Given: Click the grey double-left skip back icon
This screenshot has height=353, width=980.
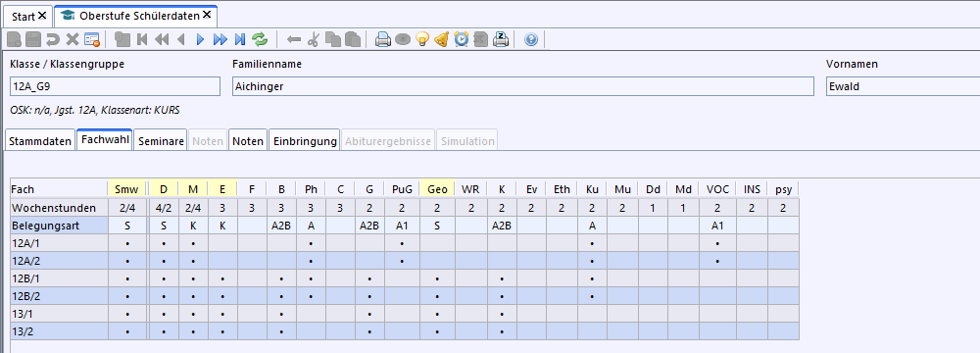Looking at the screenshot, I should (x=162, y=39).
